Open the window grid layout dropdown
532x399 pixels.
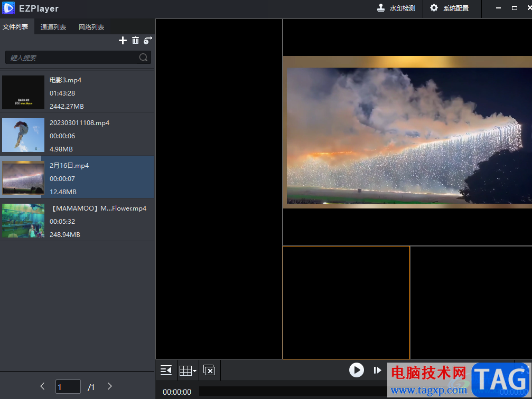click(x=188, y=370)
